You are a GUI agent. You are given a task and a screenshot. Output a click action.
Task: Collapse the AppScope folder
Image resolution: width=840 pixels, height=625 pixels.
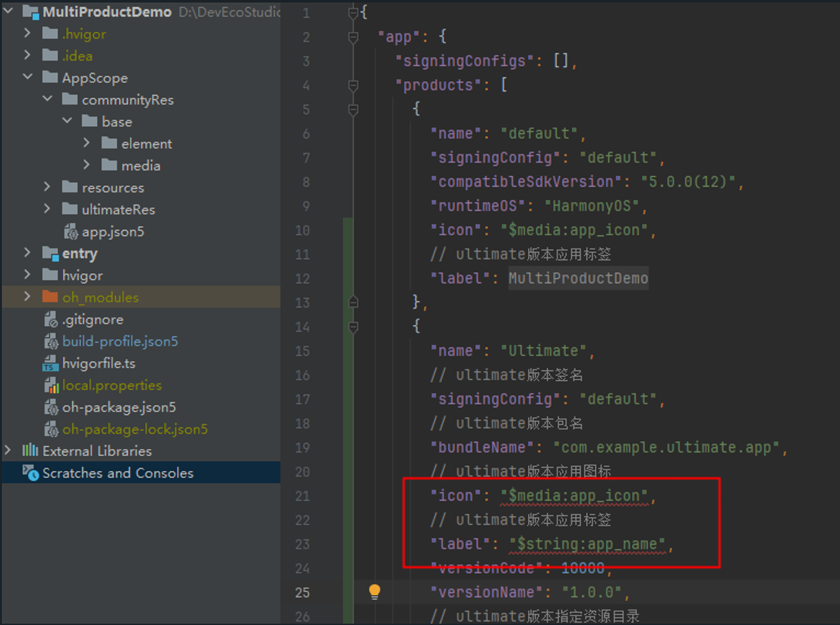coord(27,77)
